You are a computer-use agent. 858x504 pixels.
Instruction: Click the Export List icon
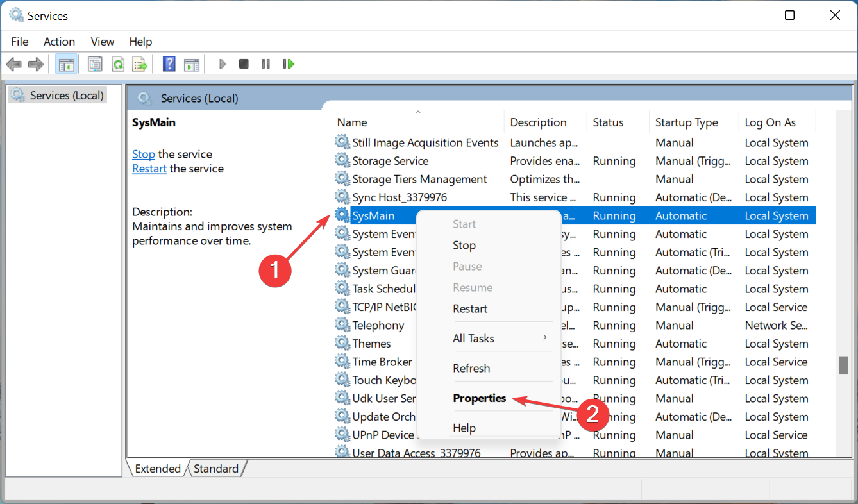[x=140, y=63]
